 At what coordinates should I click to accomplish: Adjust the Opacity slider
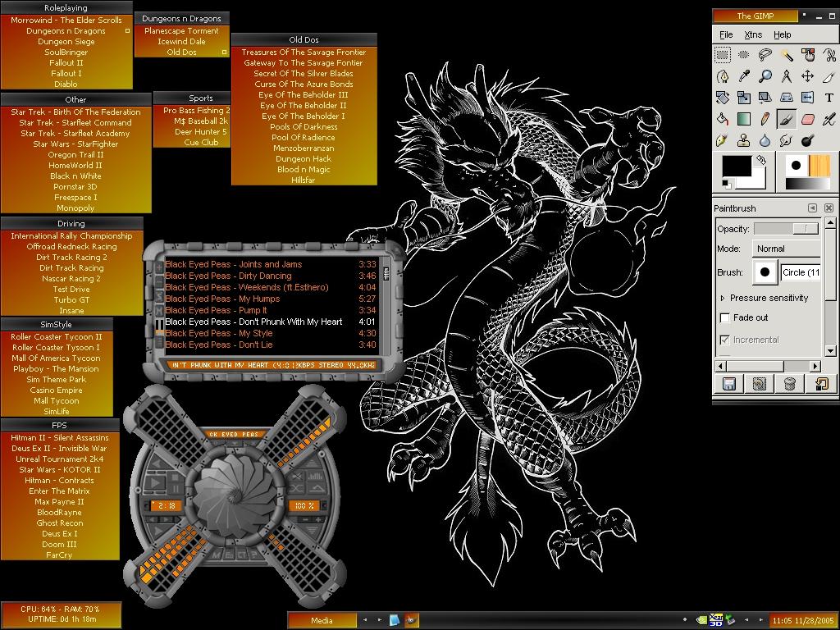pos(786,229)
